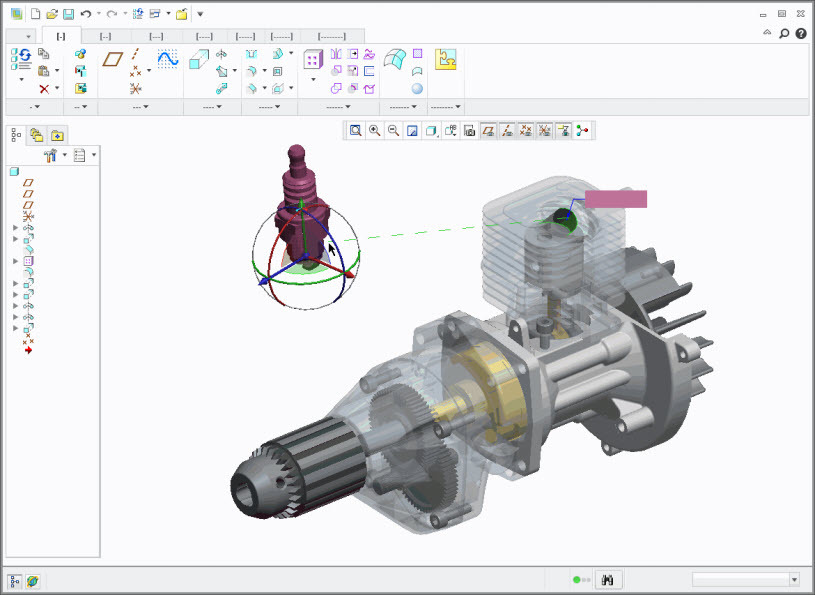Click Zoom In in graphics toolbar
This screenshot has height=595, width=815.
click(x=374, y=130)
